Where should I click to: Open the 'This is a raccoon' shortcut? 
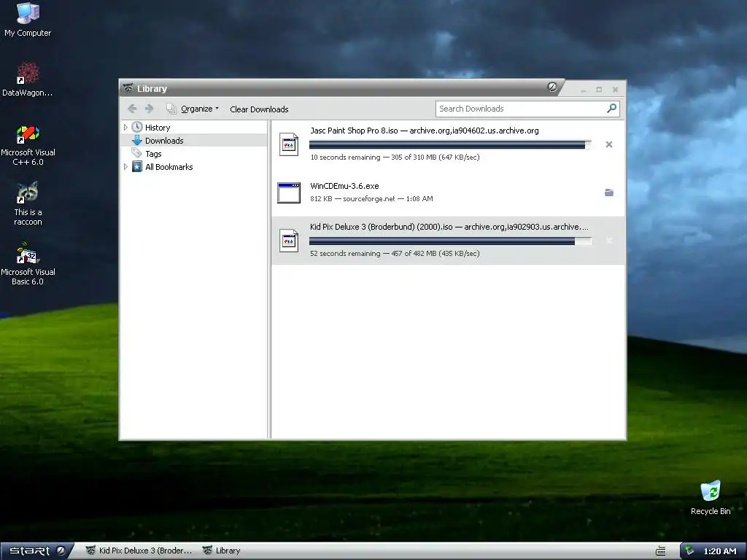point(28,204)
